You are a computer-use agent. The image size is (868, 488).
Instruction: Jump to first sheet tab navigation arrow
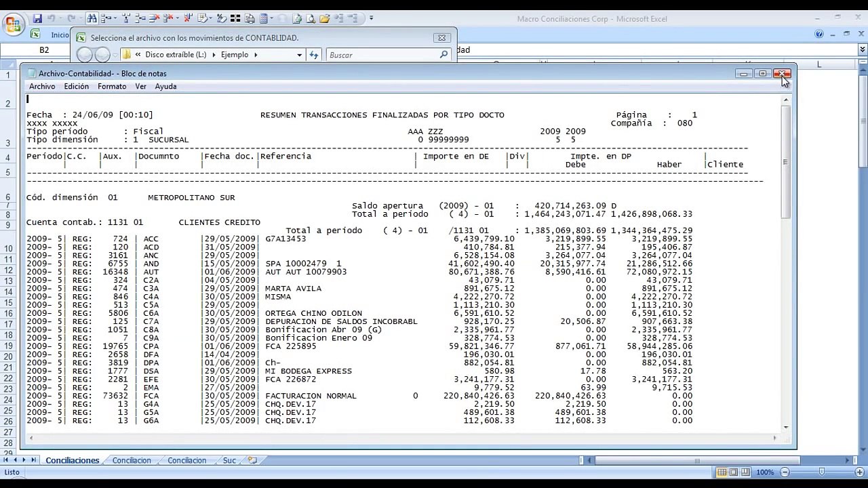click(x=6, y=460)
